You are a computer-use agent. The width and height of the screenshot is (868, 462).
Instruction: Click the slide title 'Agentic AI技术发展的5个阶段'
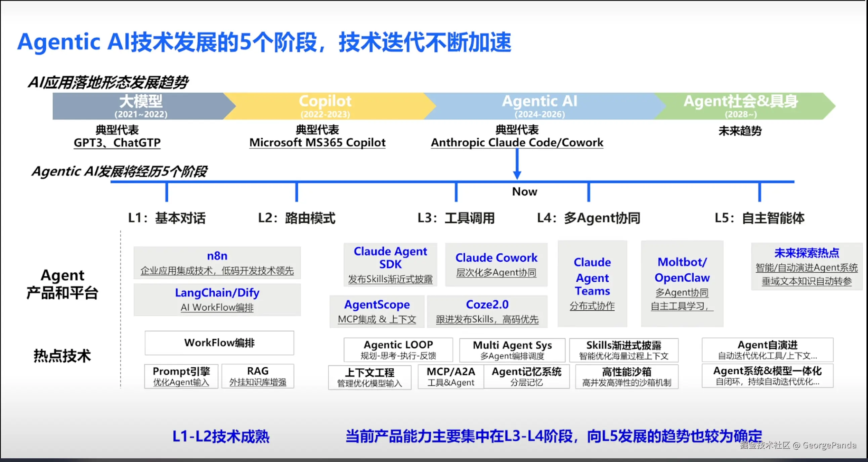[x=168, y=42]
